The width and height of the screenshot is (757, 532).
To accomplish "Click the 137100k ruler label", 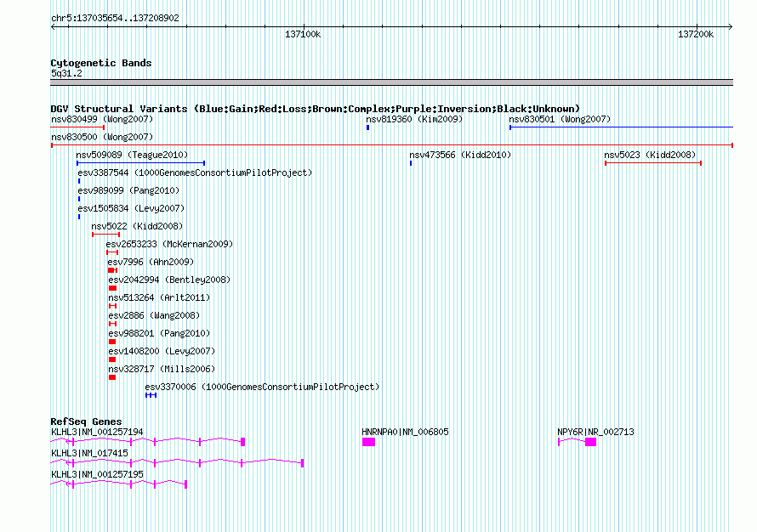I will click(303, 34).
